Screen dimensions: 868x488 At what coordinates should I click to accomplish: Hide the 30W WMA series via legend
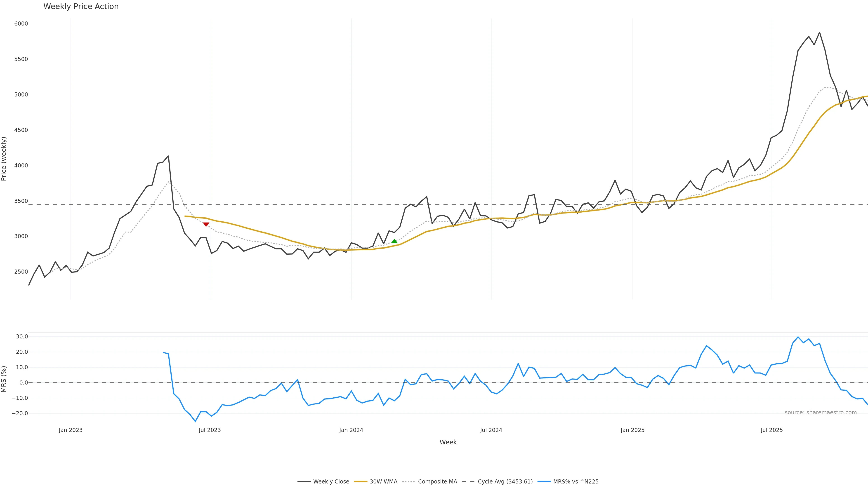pos(376,482)
